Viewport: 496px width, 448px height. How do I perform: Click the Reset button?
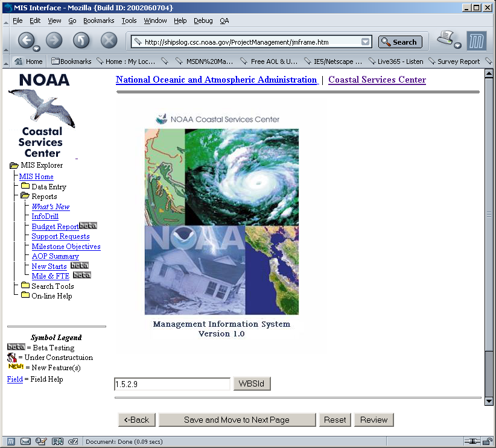(335, 420)
